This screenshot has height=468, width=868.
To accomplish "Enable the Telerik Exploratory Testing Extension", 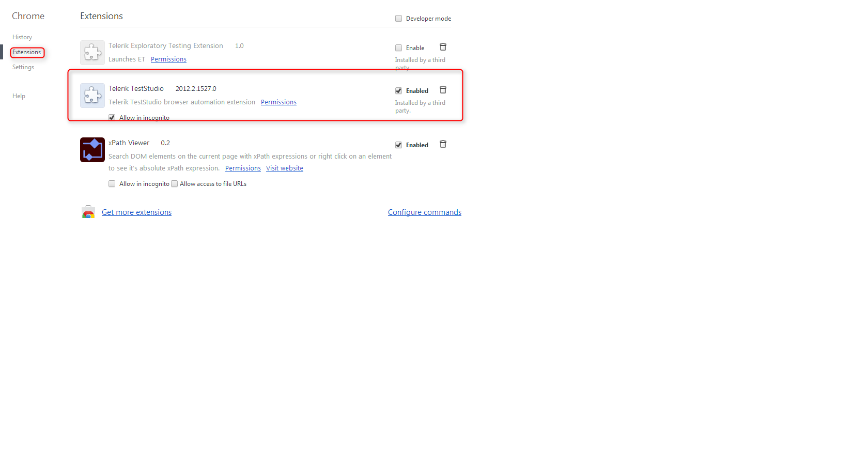I will click(398, 48).
